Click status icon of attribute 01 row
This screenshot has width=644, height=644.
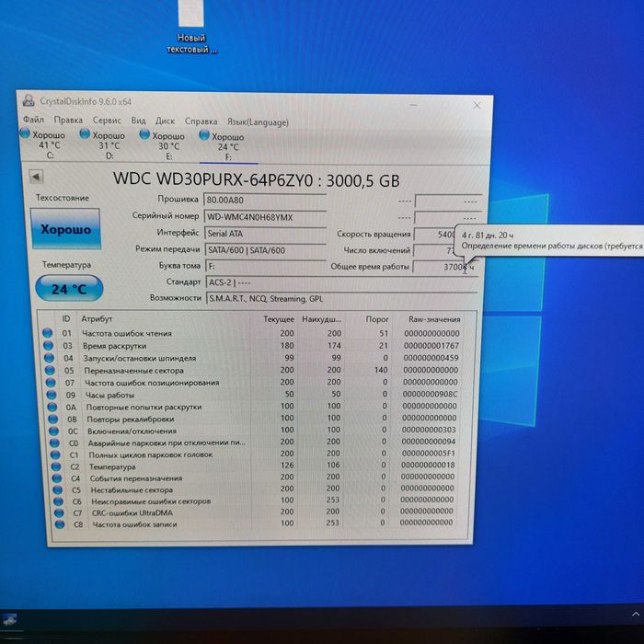point(47,333)
